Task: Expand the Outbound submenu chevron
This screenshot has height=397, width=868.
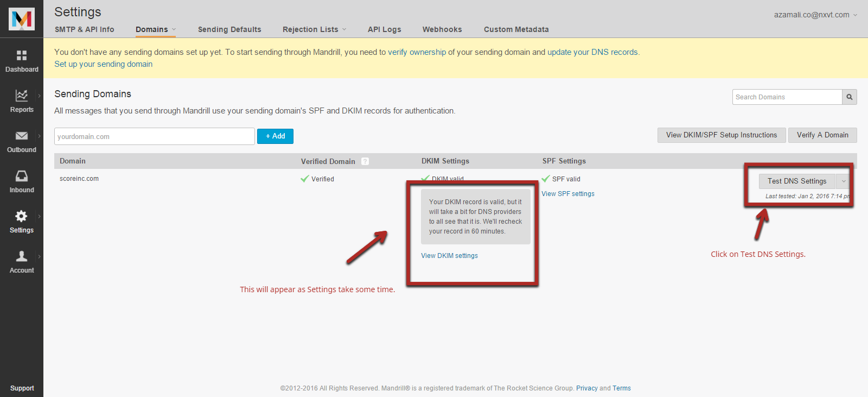Action: [39, 136]
